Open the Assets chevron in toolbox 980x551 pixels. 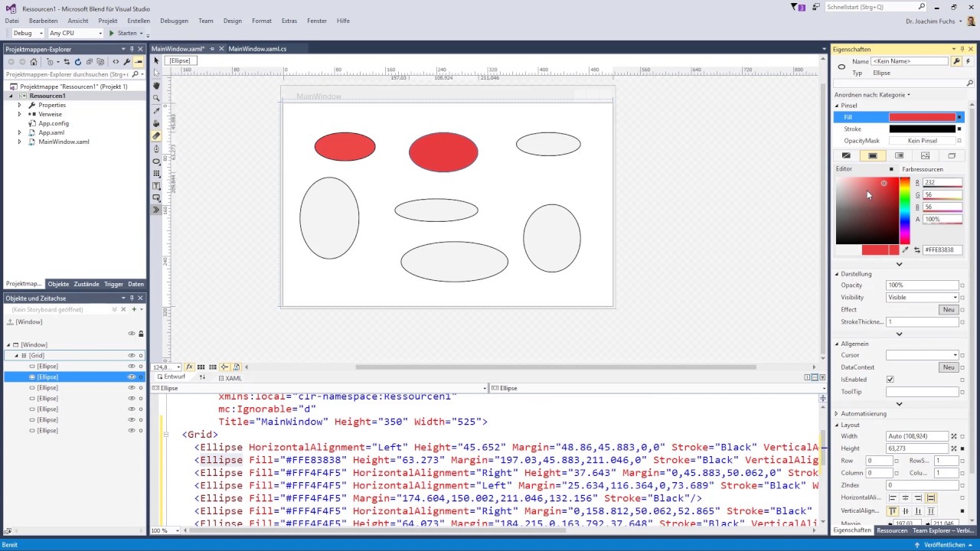[x=156, y=210]
